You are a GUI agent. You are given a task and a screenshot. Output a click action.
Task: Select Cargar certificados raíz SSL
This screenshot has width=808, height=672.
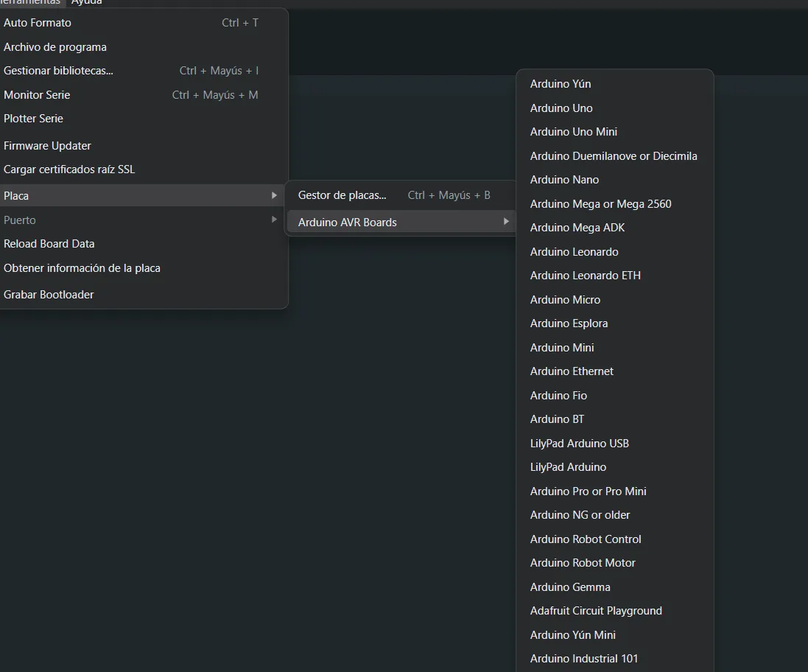142,169
